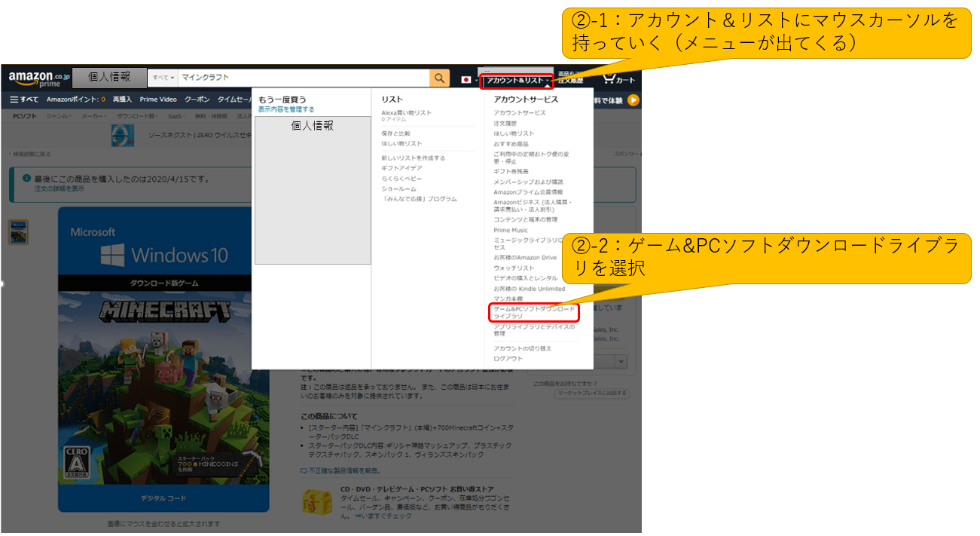Click the blue info icon in purchase notice
This screenshot has width=980, height=536.
click(x=27, y=179)
